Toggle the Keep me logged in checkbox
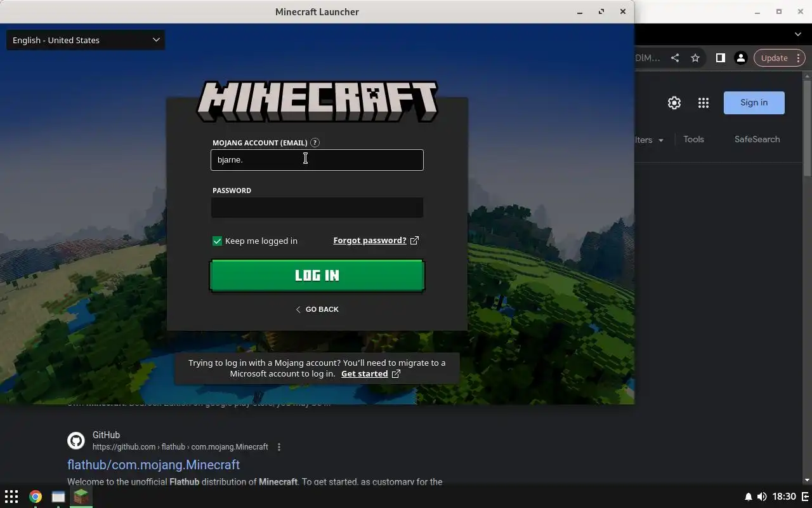The height and width of the screenshot is (508, 812). 217,241
